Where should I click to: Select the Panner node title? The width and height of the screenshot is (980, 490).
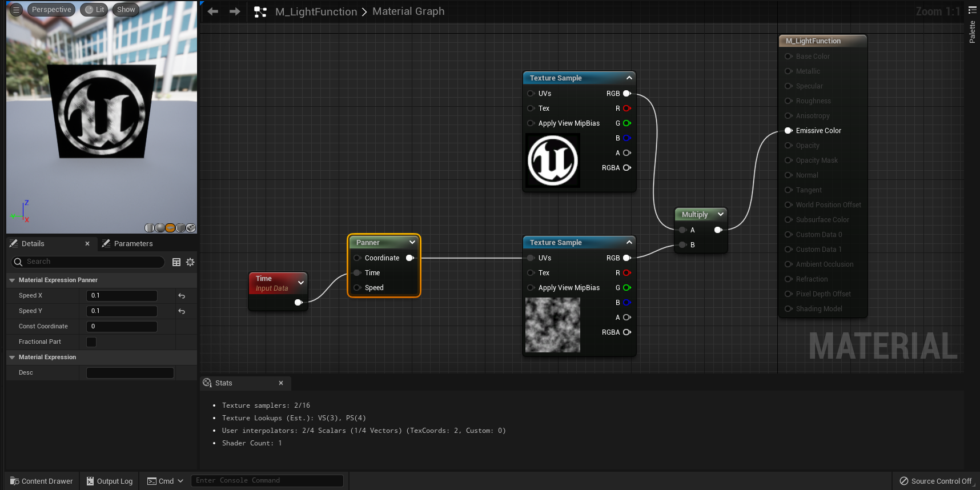coord(368,243)
